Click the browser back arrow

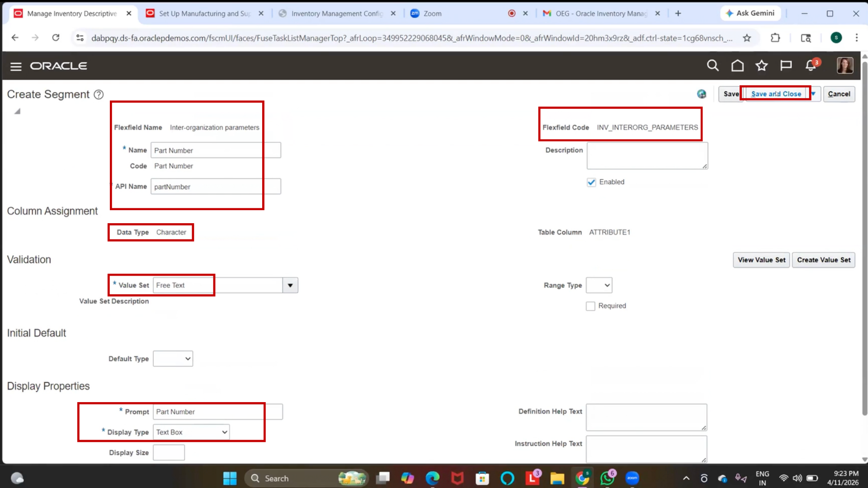15,38
